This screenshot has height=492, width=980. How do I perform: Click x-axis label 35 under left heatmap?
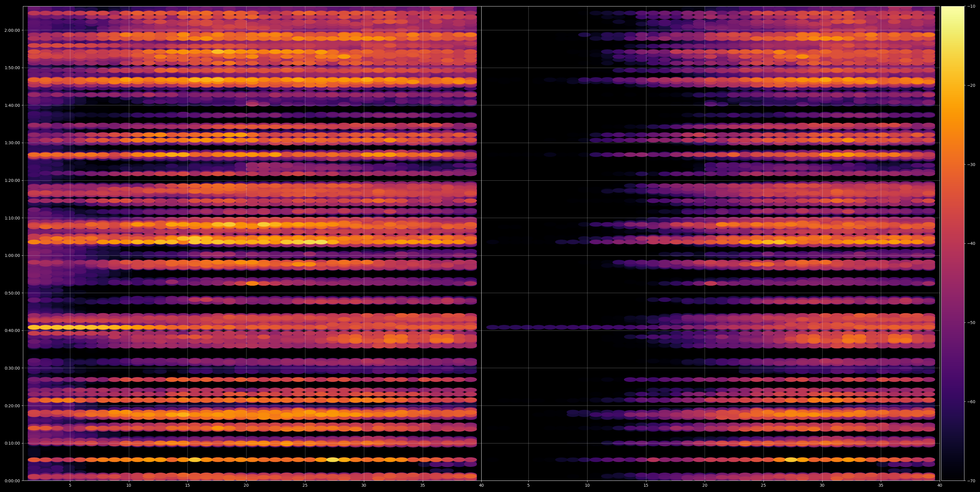pos(423,486)
